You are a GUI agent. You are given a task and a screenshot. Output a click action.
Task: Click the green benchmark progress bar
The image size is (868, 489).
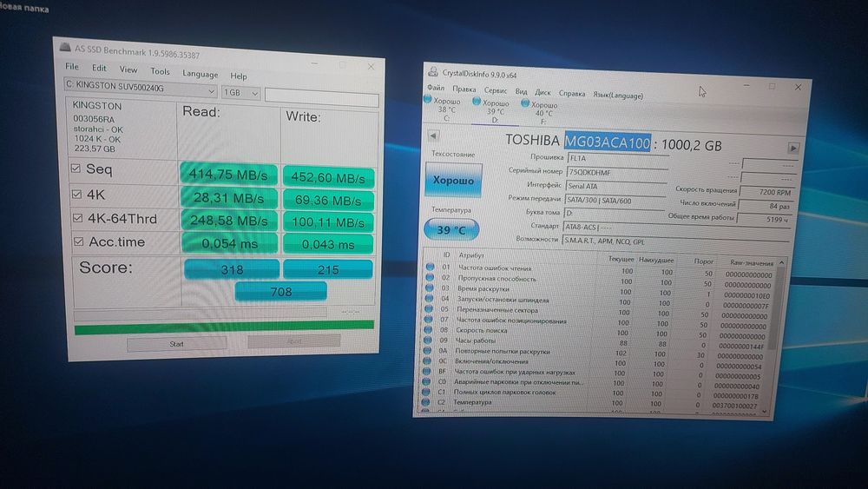coord(224,327)
